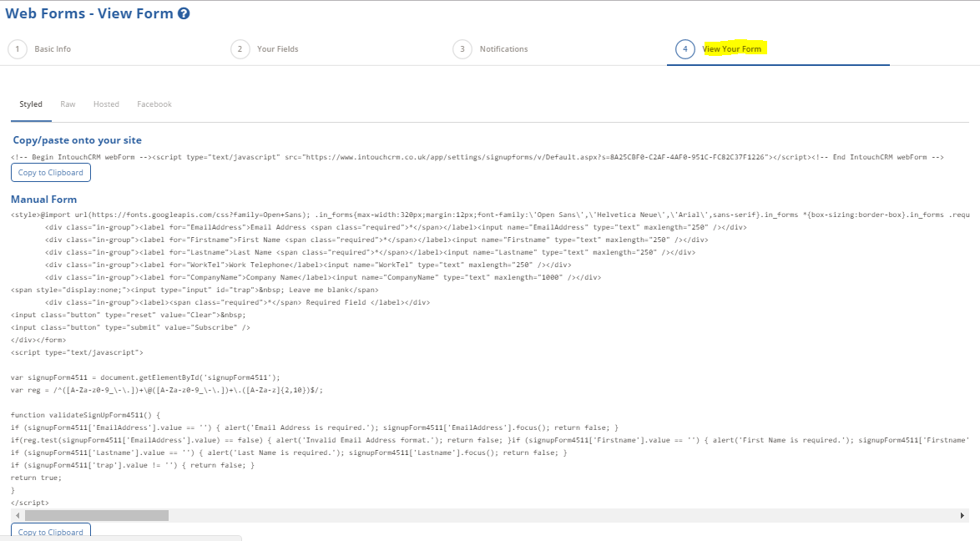980x541 pixels.
Task: Click the opening script type text/javascript line
Action: pos(77,352)
